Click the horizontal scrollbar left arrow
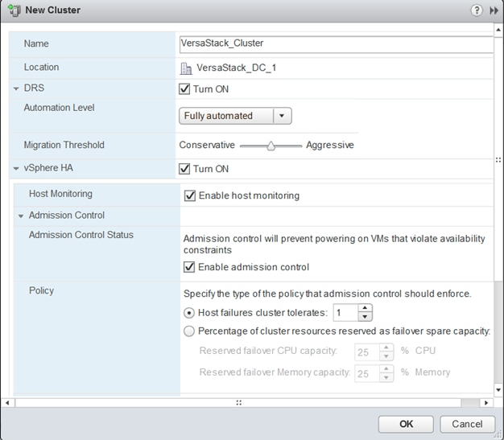504x440 pixels. point(7,403)
